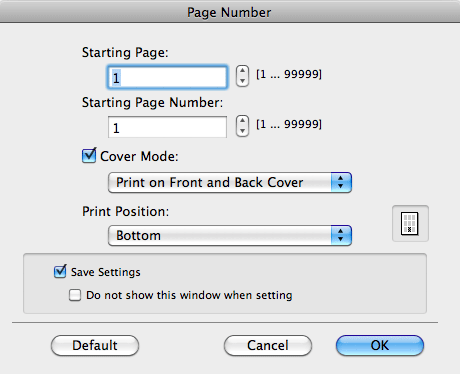Click into the Starting Page Number field
This screenshot has height=374, width=460.
click(x=167, y=127)
